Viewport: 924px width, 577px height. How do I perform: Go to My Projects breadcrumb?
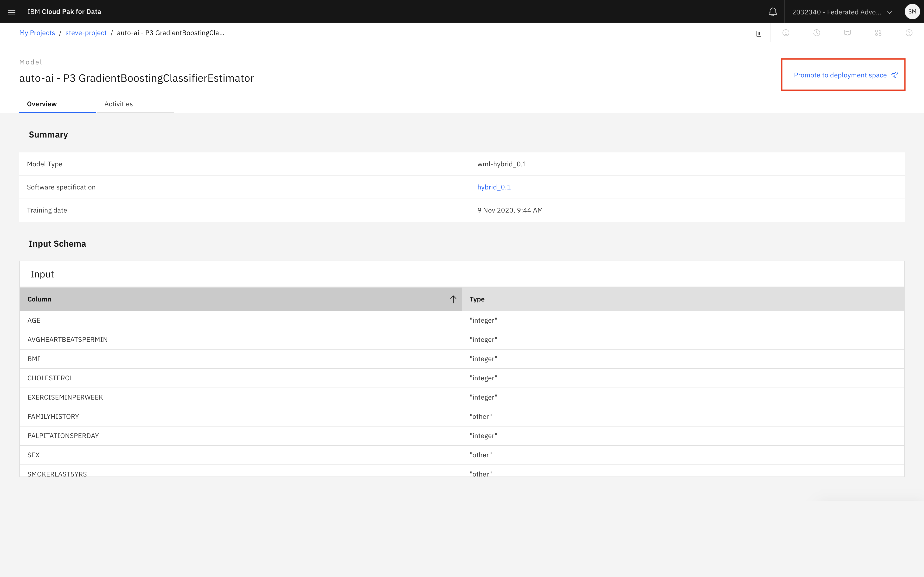coord(37,33)
